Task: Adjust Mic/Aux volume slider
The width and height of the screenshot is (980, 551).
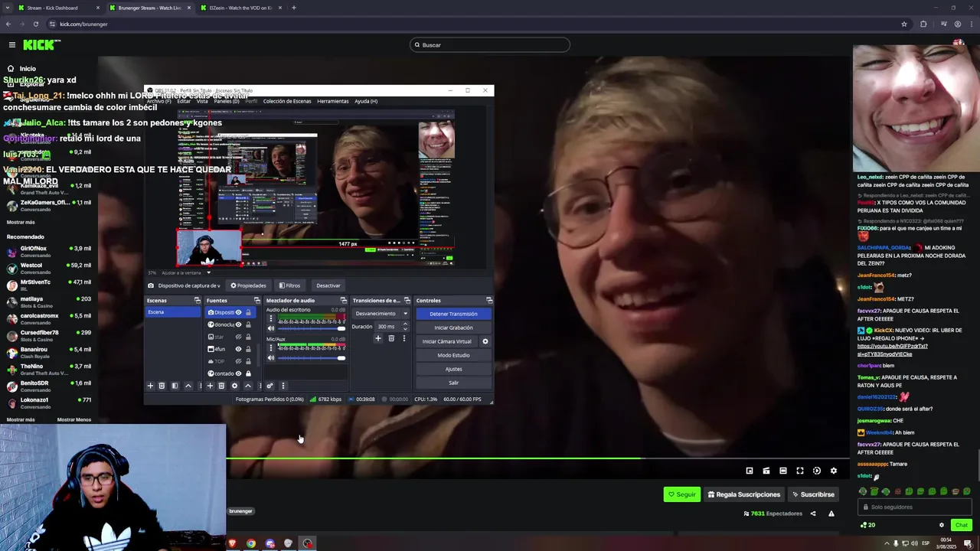Action: pos(312,357)
